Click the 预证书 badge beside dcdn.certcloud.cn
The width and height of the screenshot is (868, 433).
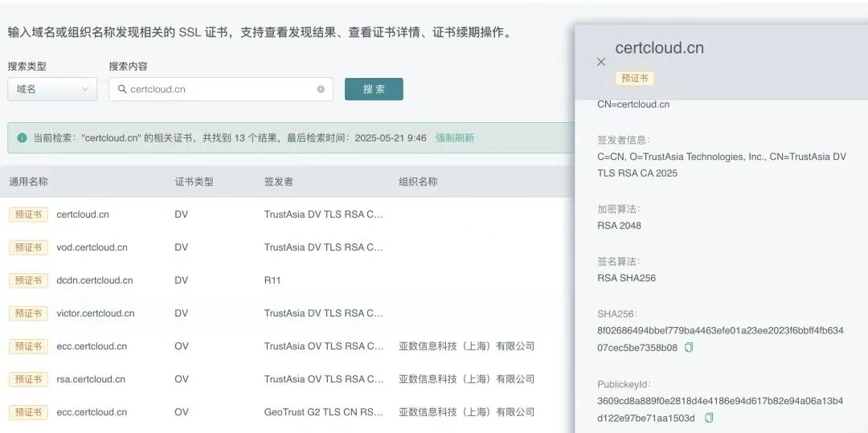coord(28,280)
